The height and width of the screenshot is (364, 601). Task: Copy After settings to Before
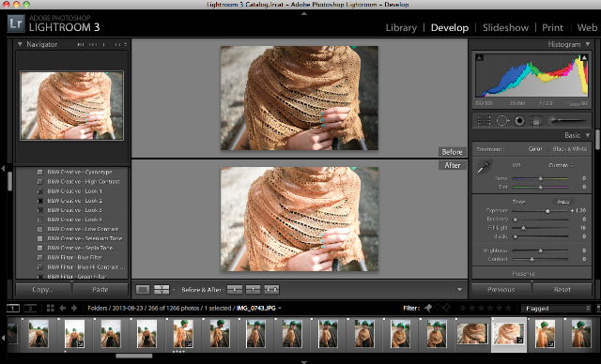[x=253, y=290]
